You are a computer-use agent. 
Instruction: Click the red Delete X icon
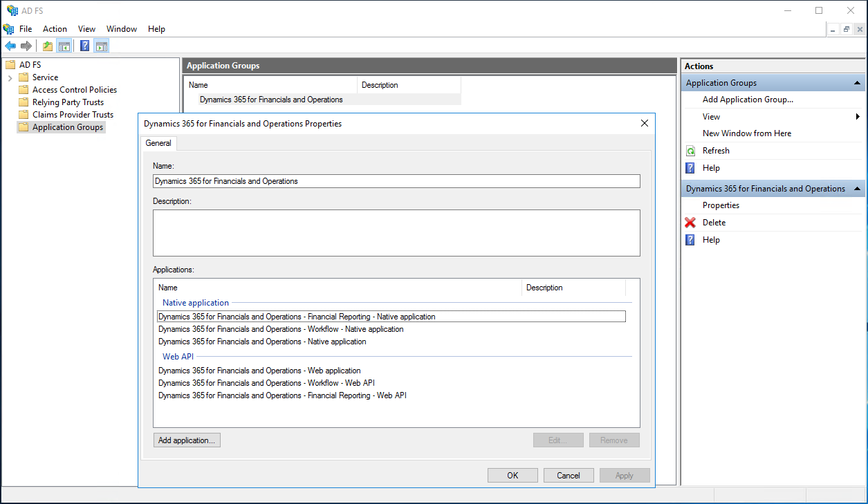690,223
